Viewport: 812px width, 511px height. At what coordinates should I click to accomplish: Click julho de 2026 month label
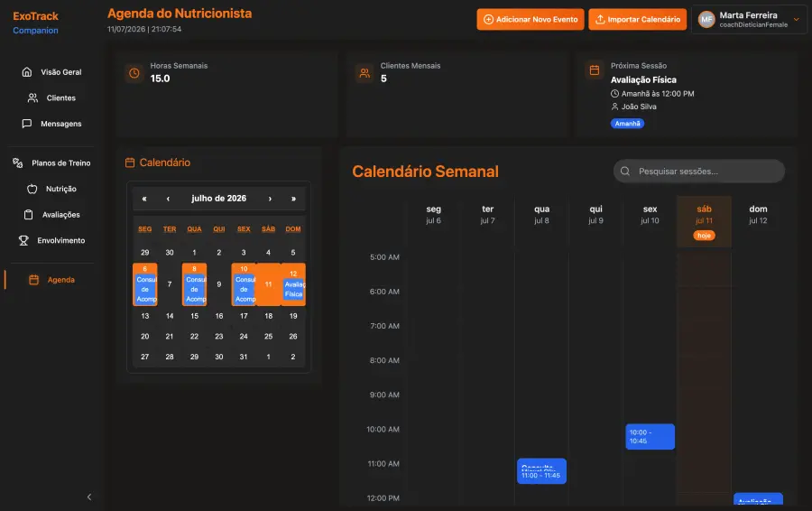click(219, 199)
